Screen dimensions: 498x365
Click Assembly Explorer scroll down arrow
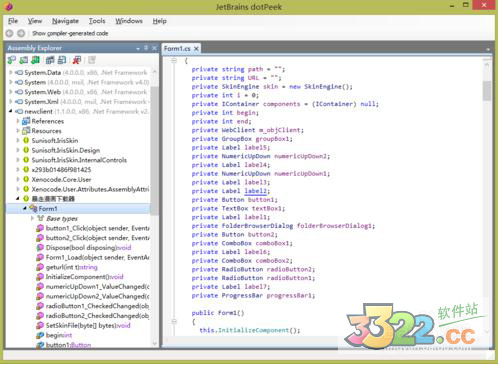pos(154,343)
